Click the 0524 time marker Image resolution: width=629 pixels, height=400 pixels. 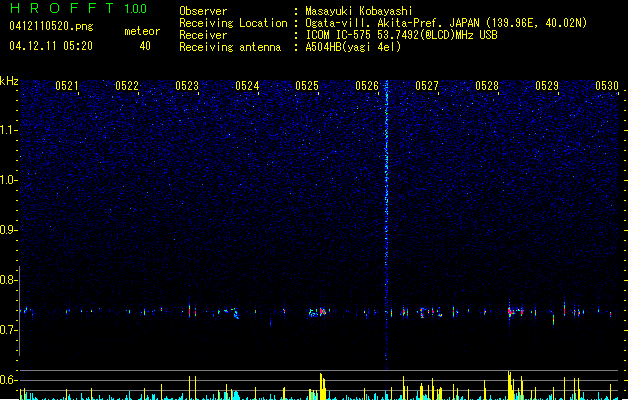pyautogui.click(x=247, y=86)
